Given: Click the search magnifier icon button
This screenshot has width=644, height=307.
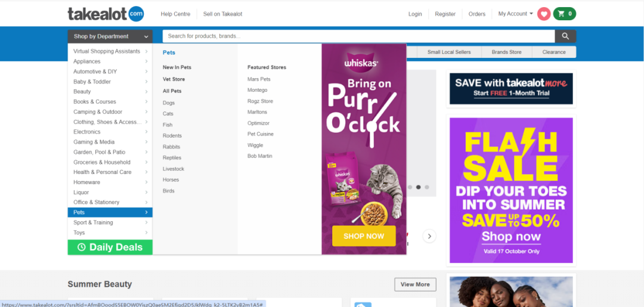Looking at the screenshot, I should tap(565, 36).
